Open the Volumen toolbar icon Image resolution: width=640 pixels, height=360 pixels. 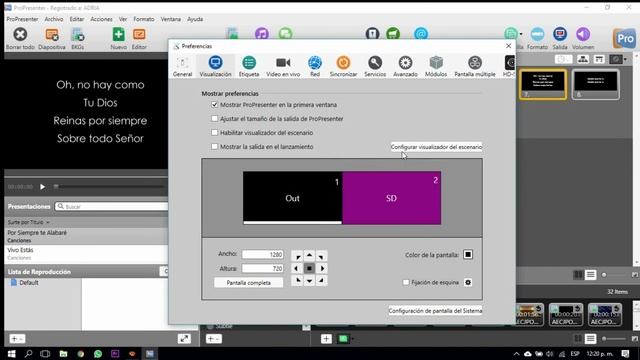point(583,35)
